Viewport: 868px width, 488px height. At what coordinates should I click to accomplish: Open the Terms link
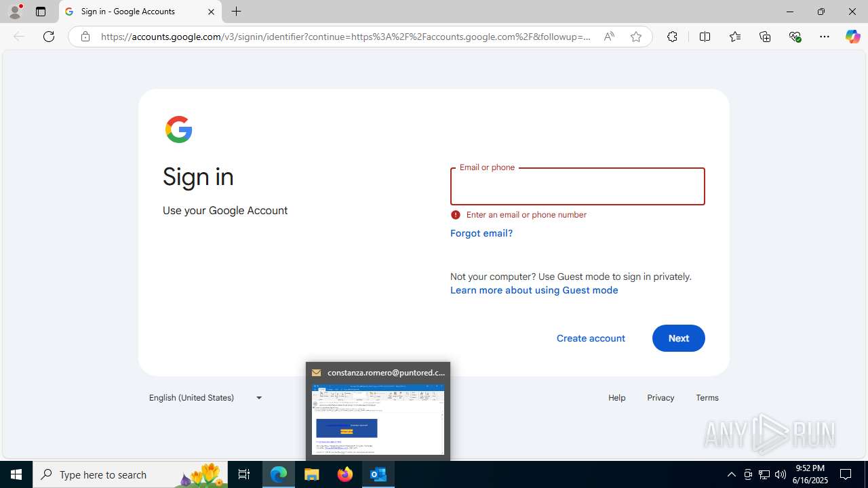(x=707, y=398)
